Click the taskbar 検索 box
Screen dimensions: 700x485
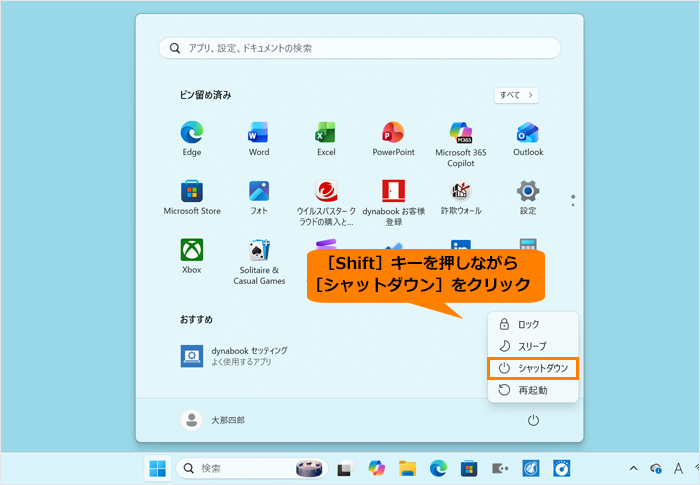point(252,468)
